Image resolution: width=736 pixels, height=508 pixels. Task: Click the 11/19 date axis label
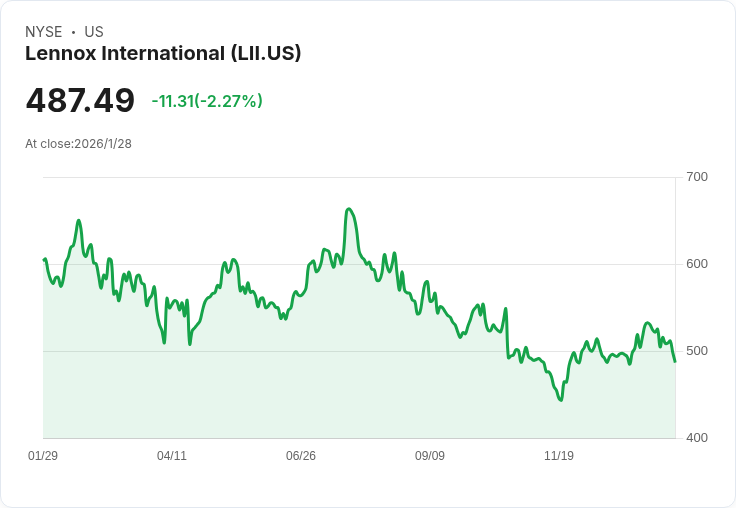click(559, 456)
